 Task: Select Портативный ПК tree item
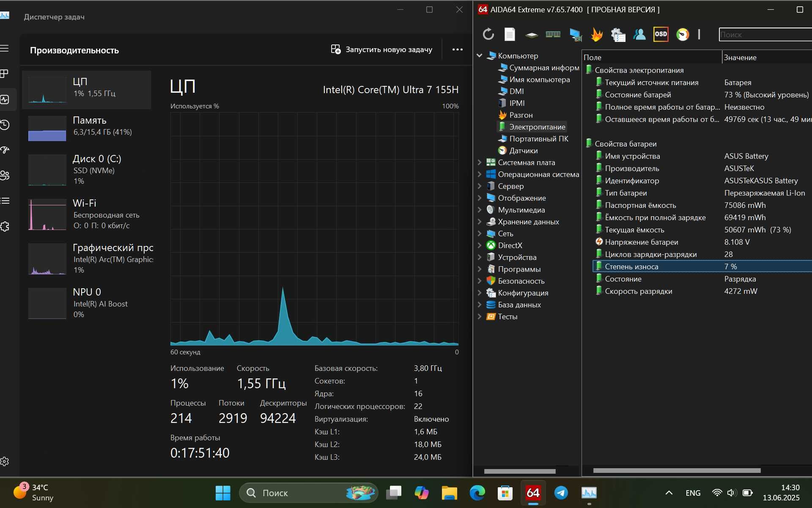[533, 138]
